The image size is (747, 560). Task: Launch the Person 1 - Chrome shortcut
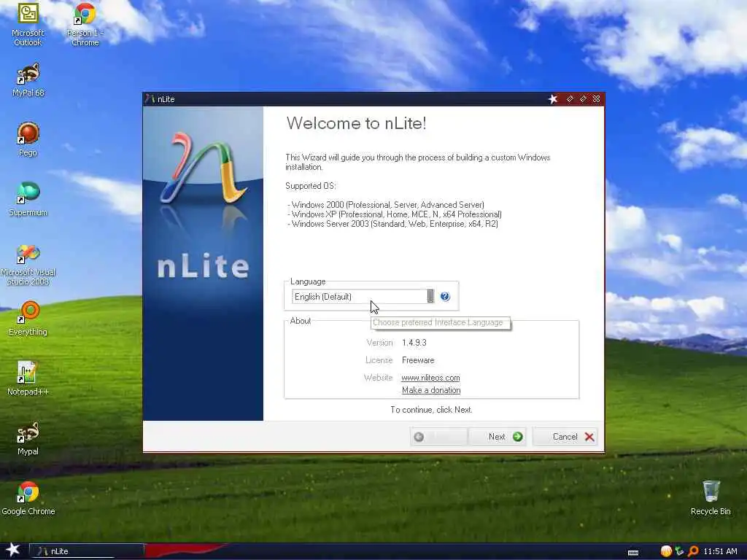(85, 25)
